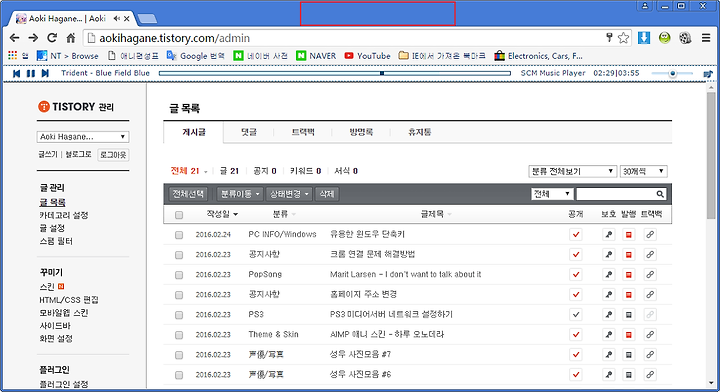Focus the post search text field
Viewport: 720px width, 392px height.
[x=616, y=194]
